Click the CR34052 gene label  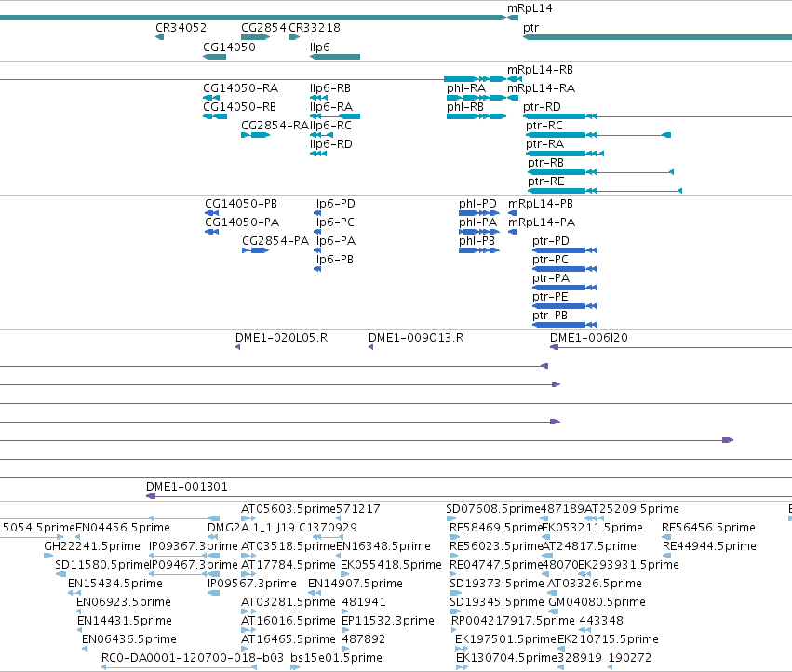point(181,28)
